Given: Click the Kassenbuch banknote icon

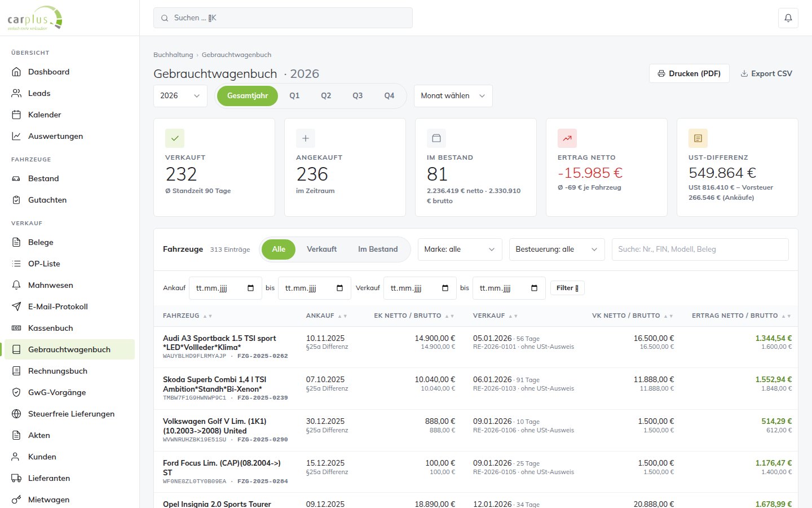Looking at the screenshot, I should [16, 328].
